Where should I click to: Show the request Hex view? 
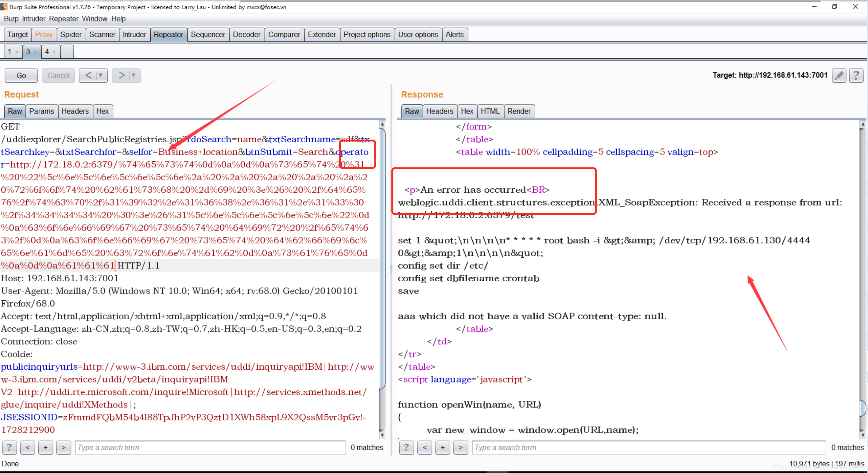[103, 111]
